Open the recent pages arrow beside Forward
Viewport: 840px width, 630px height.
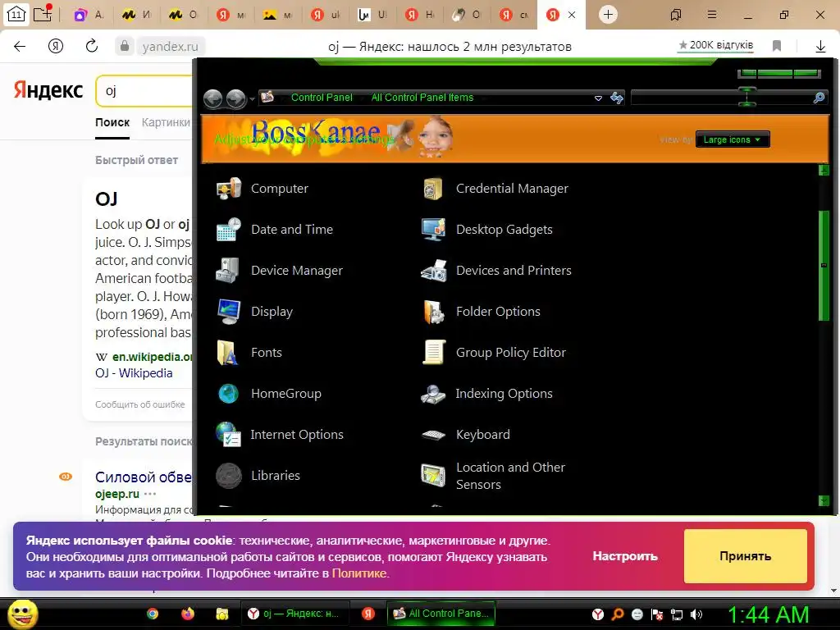click(x=252, y=99)
